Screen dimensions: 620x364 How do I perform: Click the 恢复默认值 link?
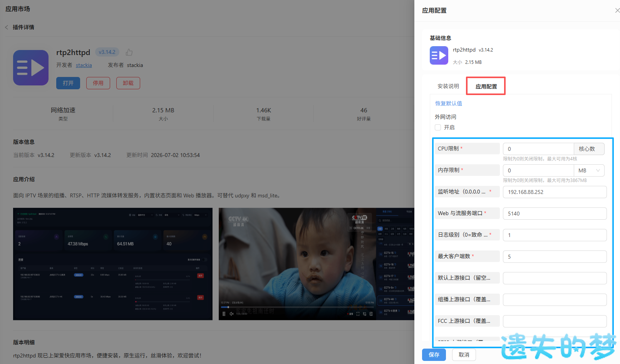point(449,104)
